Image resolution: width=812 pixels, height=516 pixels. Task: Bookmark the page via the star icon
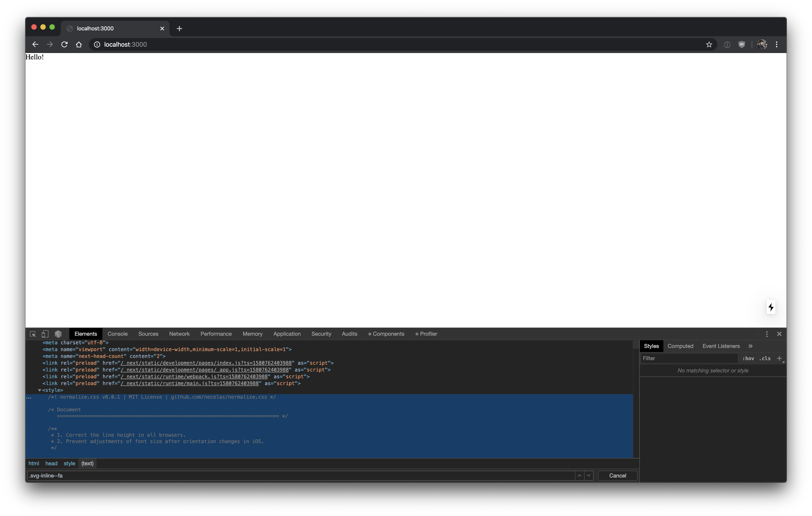[709, 44]
